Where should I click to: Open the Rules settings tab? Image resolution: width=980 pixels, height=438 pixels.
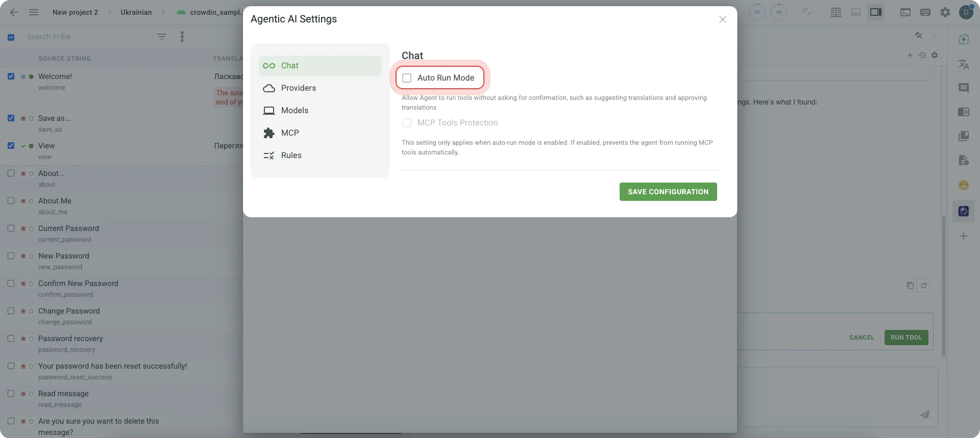pyautogui.click(x=291, y=156)
